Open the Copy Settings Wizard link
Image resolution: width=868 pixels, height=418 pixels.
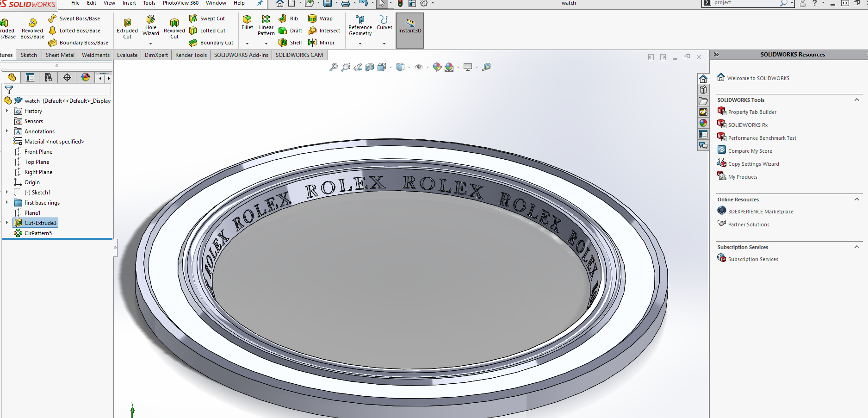point(753,164)
